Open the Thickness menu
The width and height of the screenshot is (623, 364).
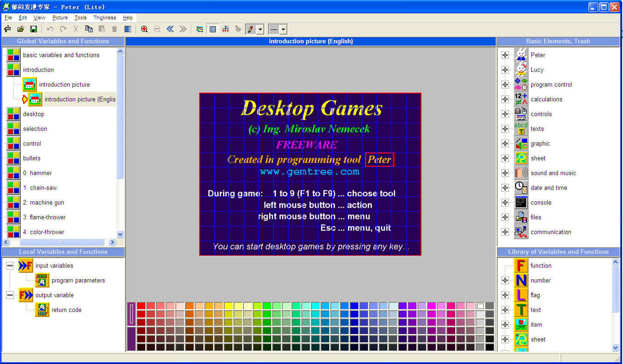105,18
